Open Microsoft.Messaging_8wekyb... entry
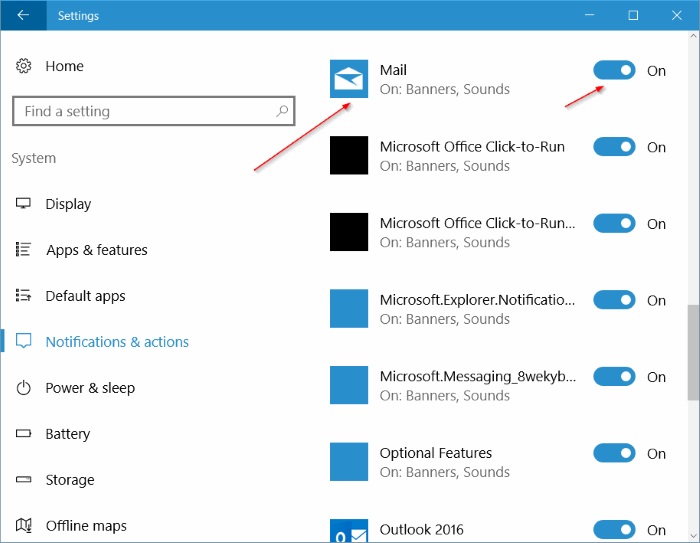 [x=478, y=385]
